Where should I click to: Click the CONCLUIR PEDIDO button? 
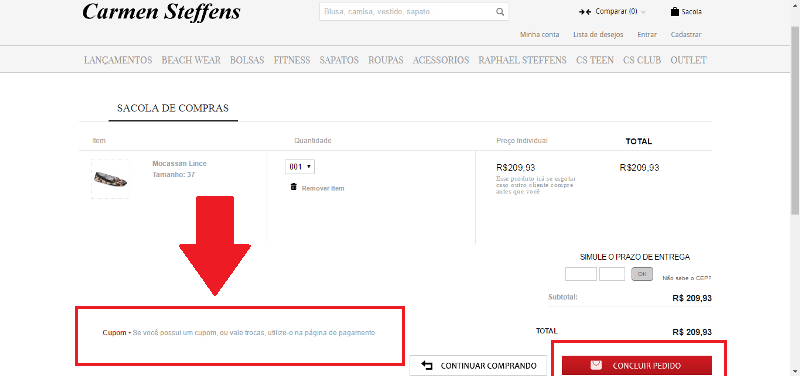pyautogui.click(x=637, y=365)
